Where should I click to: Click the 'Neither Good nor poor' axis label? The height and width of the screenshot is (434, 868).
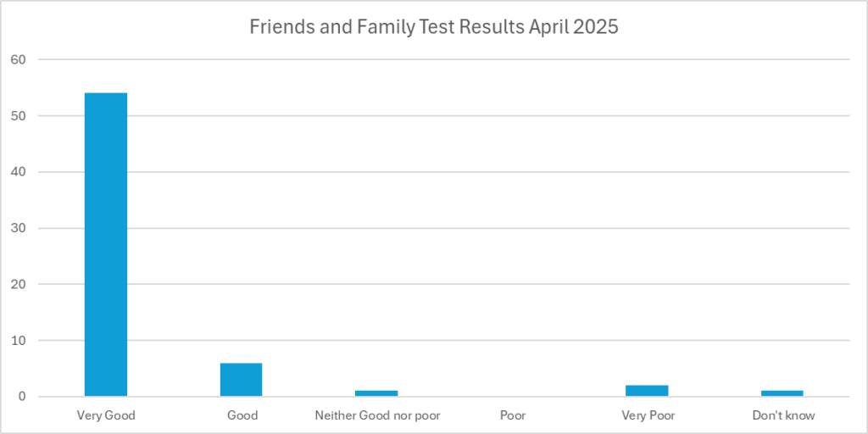coord(377,415)
